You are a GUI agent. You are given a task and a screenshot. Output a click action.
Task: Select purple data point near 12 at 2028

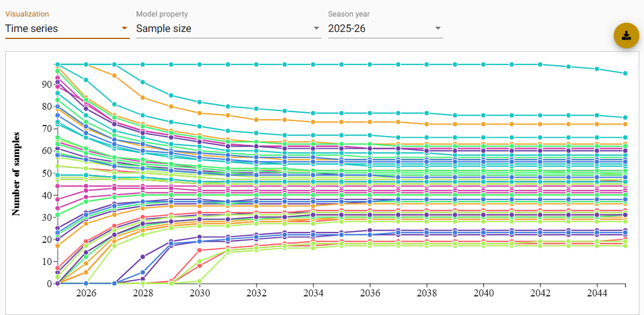(143, 257)
